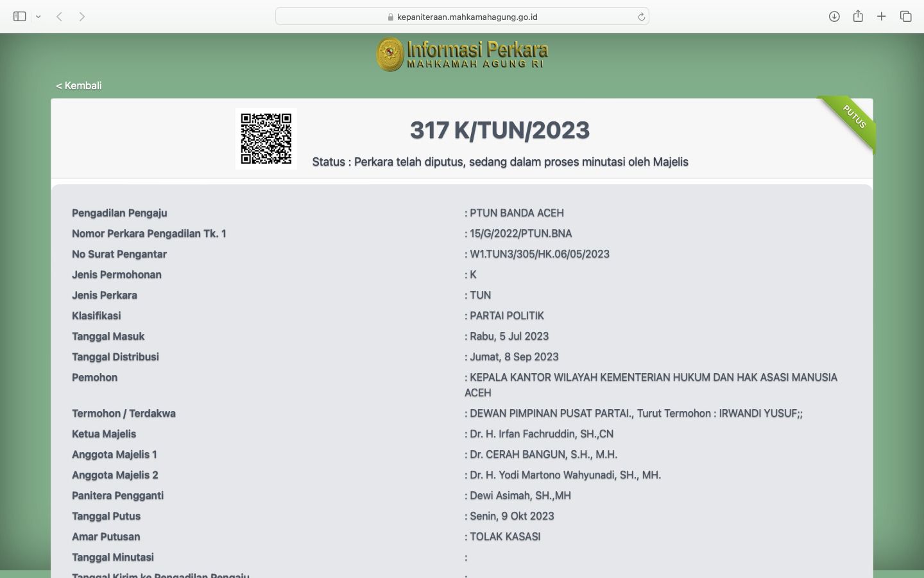Click the case number 317 K/TUN/2023 heading
924x578 pixels.
[500, 130]
